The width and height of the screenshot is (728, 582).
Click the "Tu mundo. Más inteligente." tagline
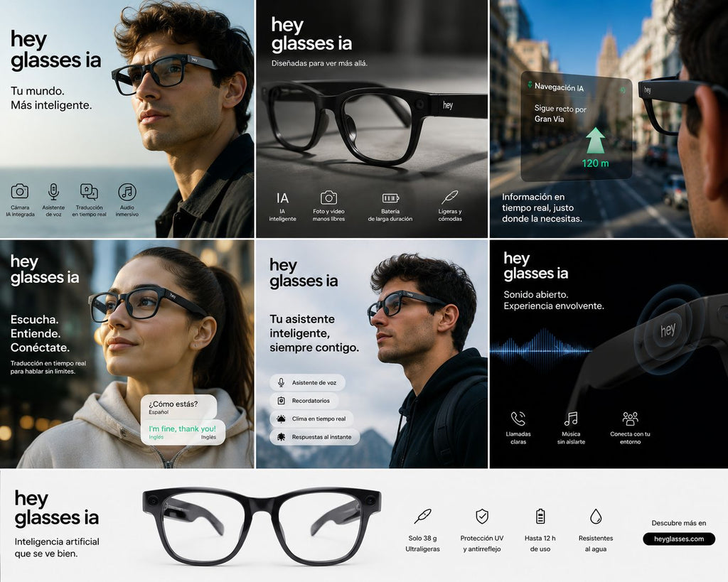51,98
